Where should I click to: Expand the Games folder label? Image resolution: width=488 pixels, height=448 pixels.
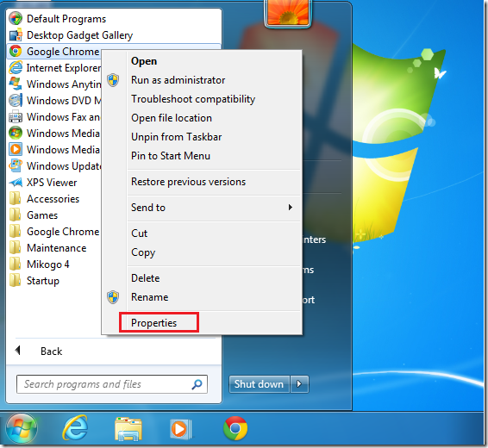[42, 215]
